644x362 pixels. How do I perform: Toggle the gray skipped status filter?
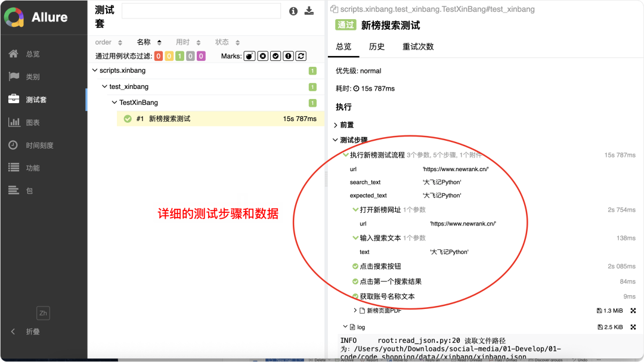190,56
